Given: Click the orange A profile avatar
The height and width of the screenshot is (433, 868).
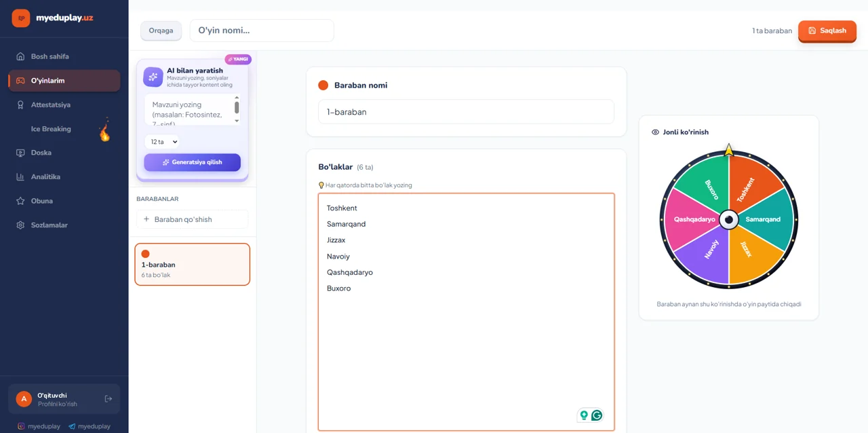Looking at the screenshot, I should 24,399.
